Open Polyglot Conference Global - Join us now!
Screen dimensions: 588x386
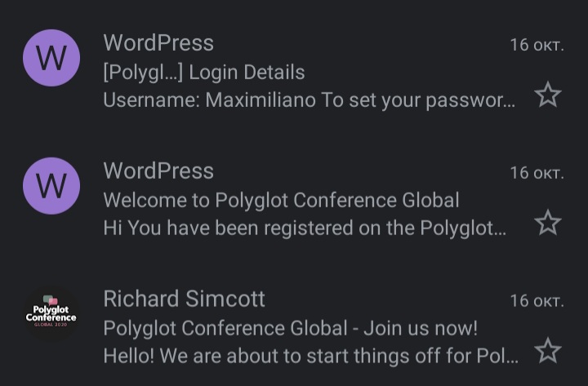click(290, 328)
